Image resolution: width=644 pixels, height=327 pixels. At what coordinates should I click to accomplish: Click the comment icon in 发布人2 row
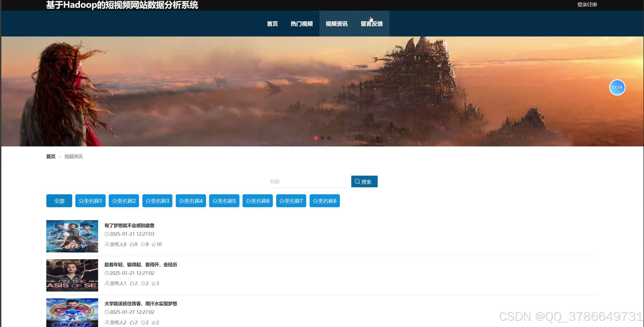click(154, 323)
